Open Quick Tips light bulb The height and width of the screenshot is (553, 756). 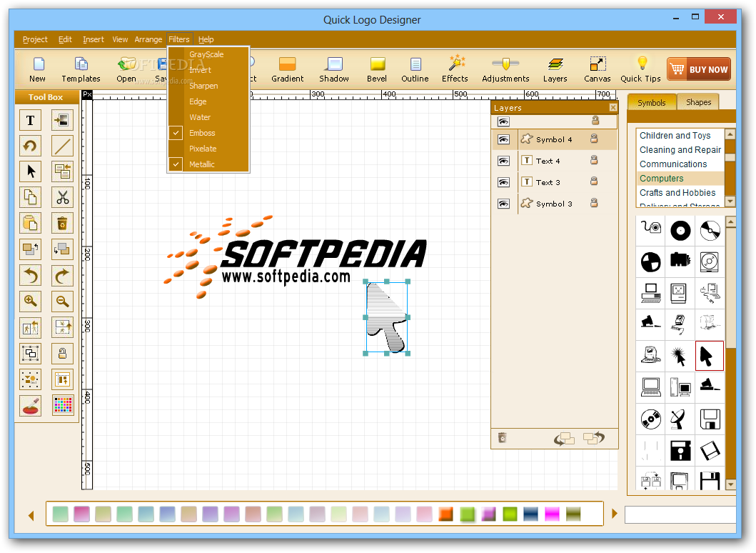[x=641, y=69]
